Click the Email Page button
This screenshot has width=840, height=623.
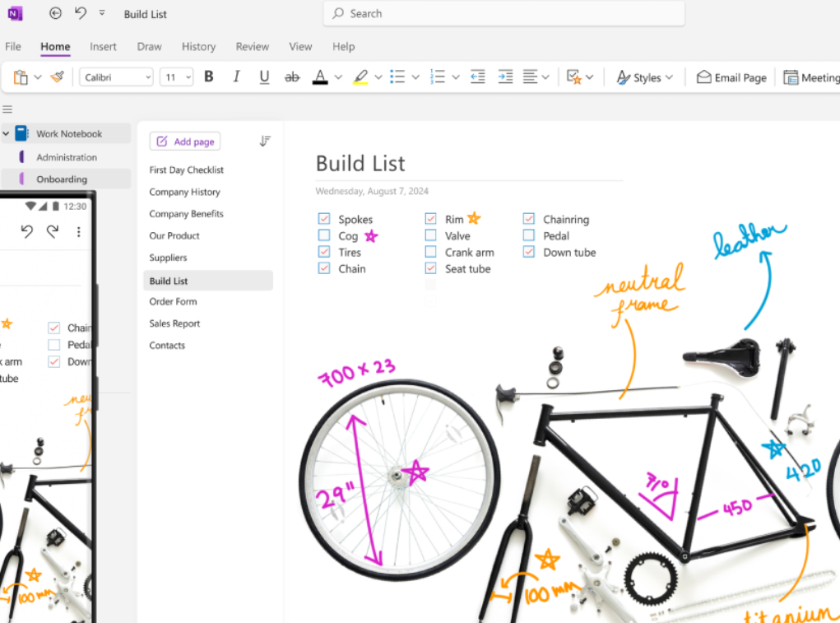[731, 77]
